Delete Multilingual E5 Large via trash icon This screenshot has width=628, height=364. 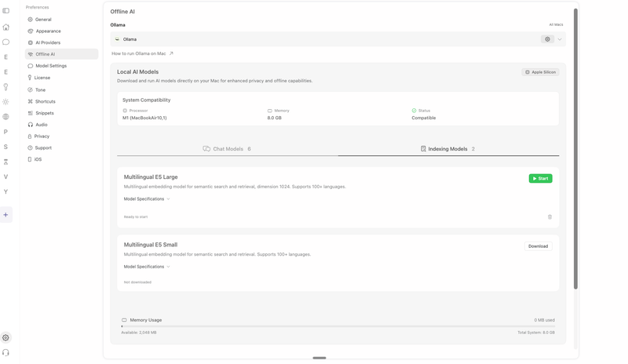click(549, 217)
